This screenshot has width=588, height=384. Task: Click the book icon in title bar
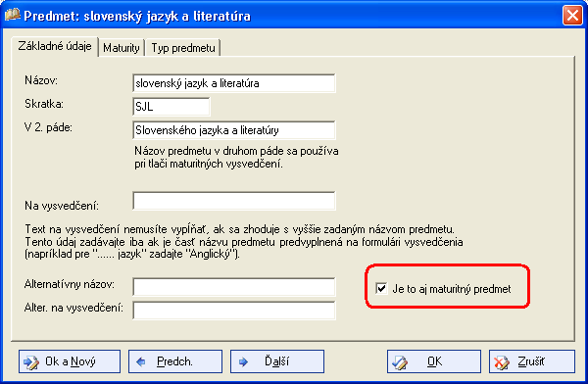tap(12, 16)
